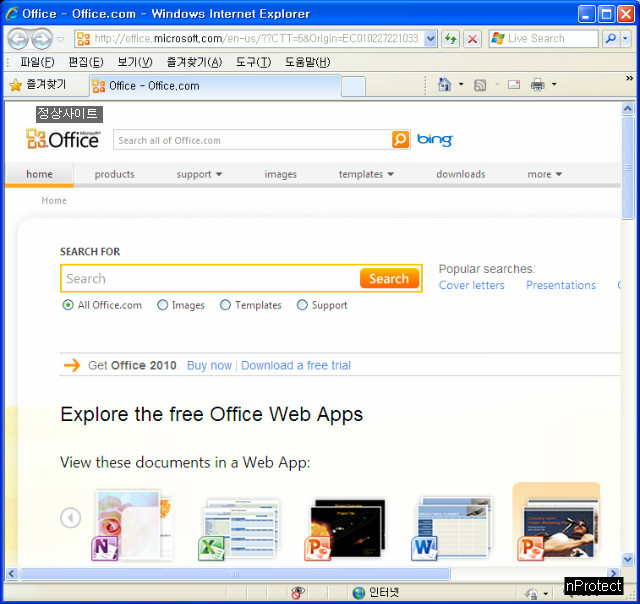Click the Read Mail envelope icon
The height and width of the screenshot is (604, 640).
tap(514, 84)
